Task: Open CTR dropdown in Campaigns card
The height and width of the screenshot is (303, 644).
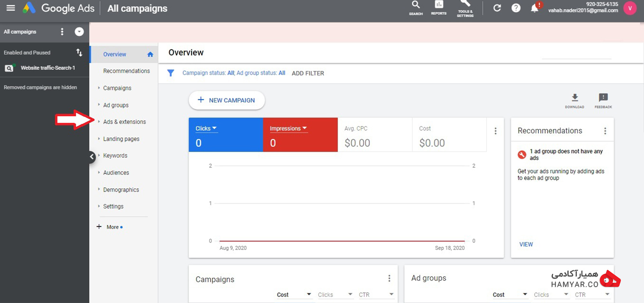Action: 376,295
